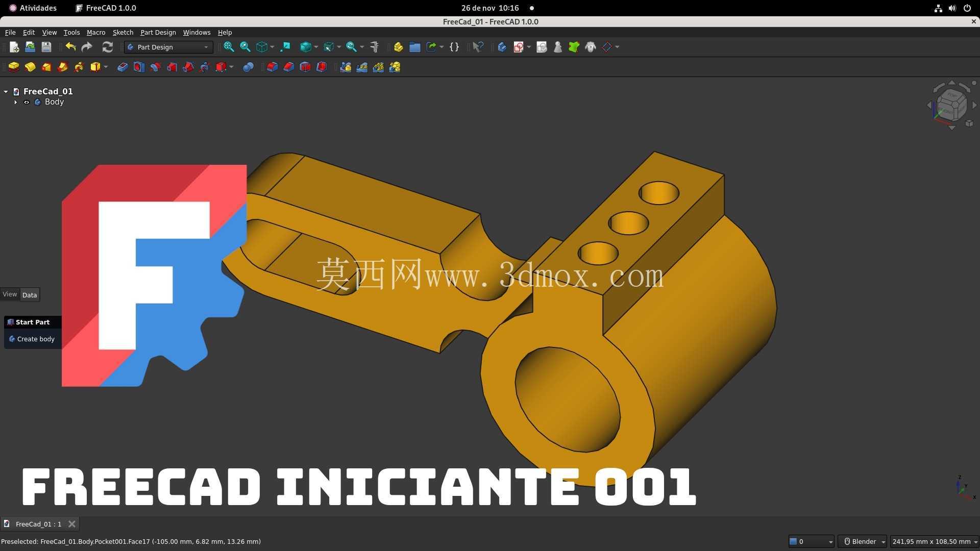
Task: Open the Sketch menu
Action: pyautogui.click(x=123, y=32)
